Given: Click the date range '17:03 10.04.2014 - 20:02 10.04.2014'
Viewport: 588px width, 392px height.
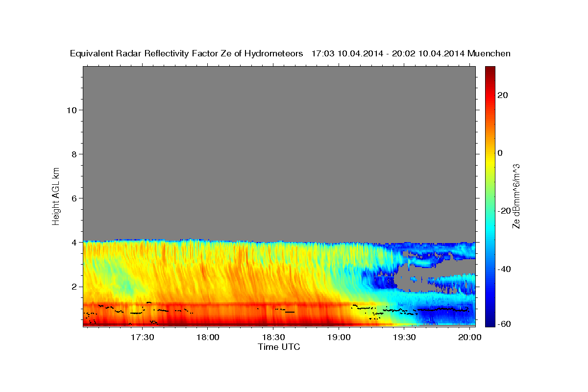Looking at the screenshot, I should [x=388, y=54].
